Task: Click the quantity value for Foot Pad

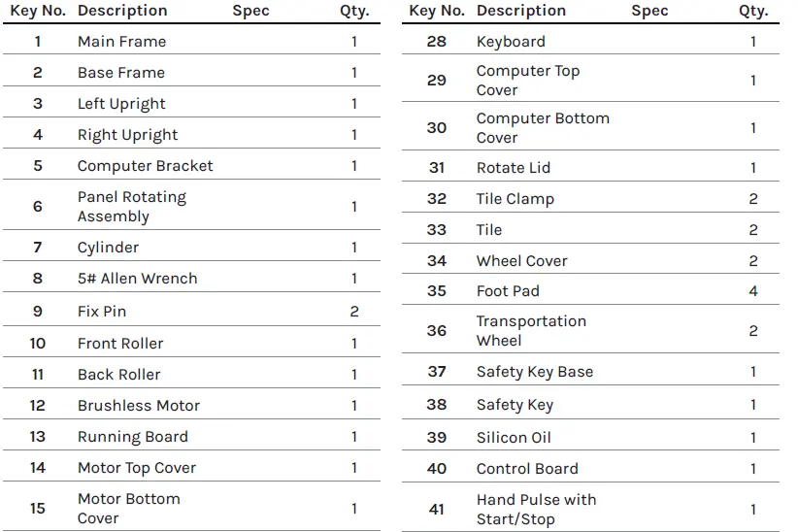Action: (x=753, y=291)
